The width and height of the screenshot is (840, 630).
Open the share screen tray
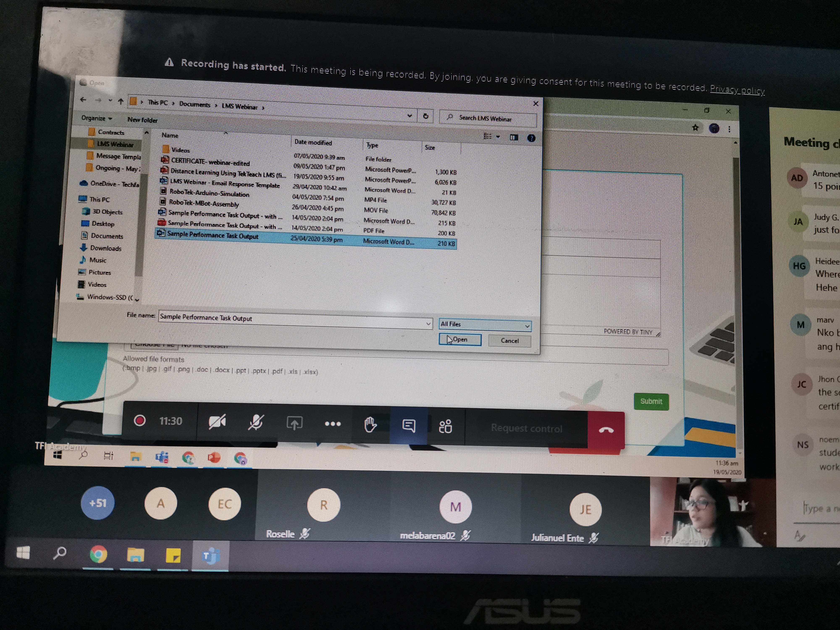(x=294, y=423)
